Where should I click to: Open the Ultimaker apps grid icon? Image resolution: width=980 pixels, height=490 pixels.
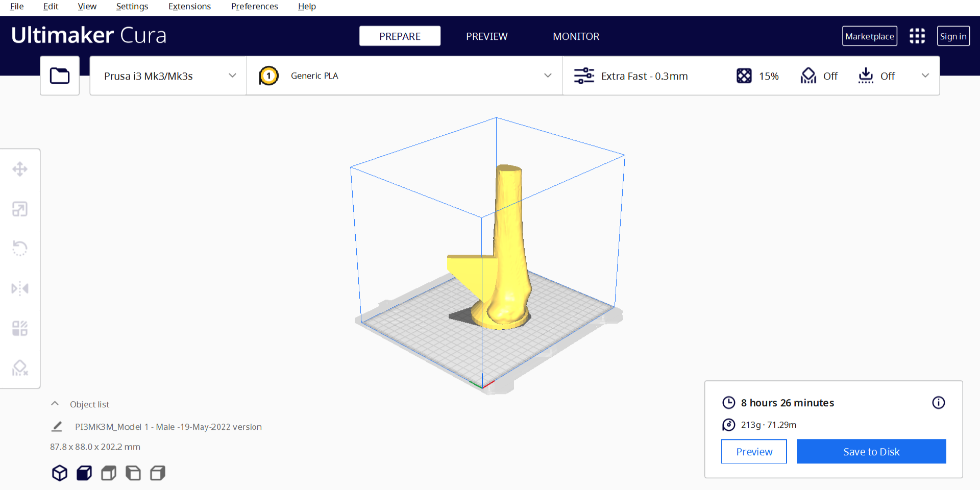coord(917,36)
